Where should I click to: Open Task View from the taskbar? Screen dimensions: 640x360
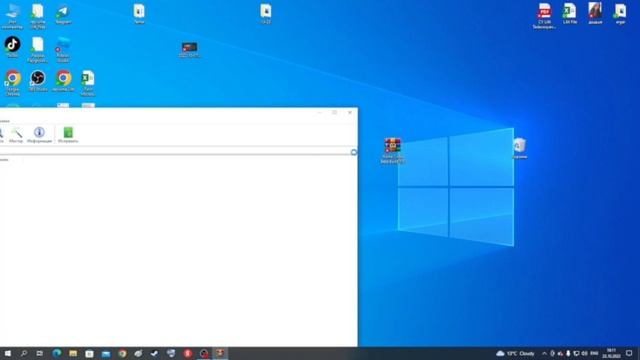pyautogui.click(x=40, y=353)
